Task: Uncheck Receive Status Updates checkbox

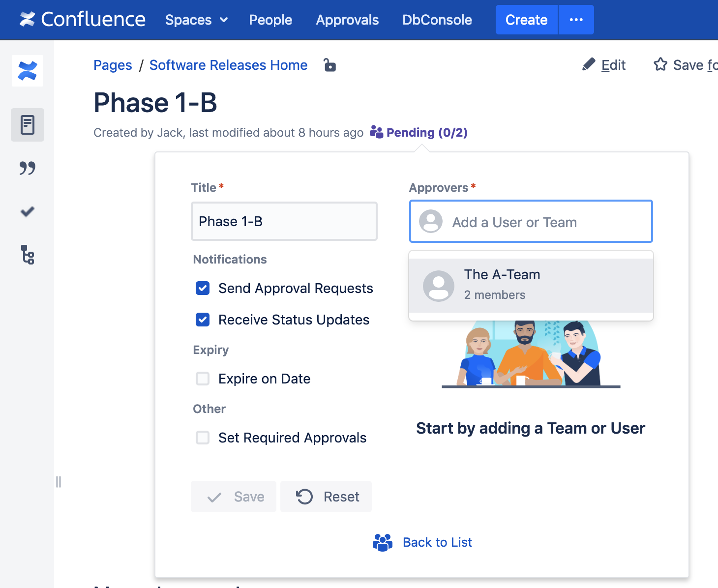Action: pos(203,320)
